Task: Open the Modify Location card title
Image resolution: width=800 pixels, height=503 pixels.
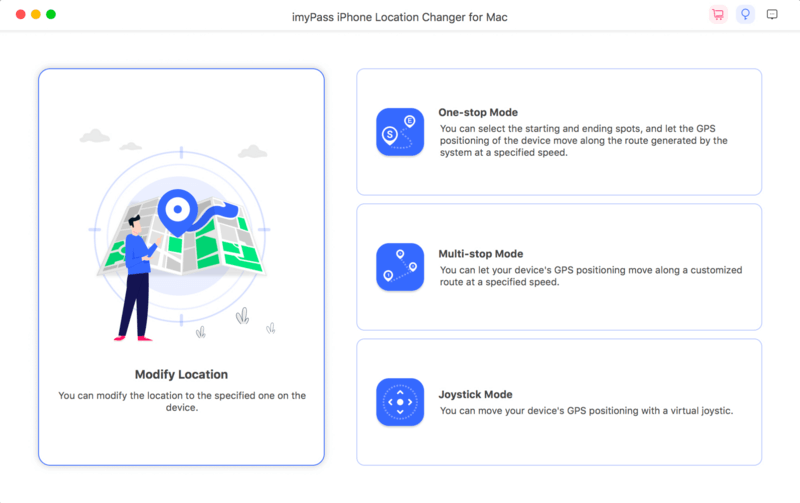Action: pos(181,374)
